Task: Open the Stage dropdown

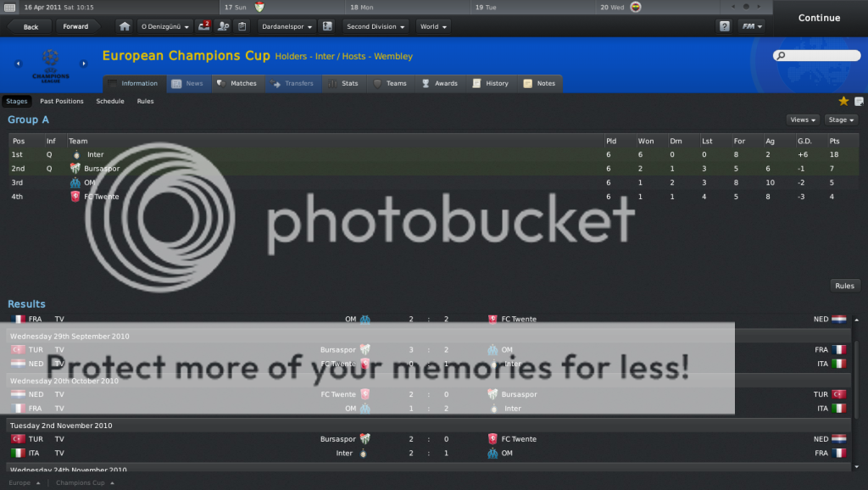Action: click(x=841, y=120)
